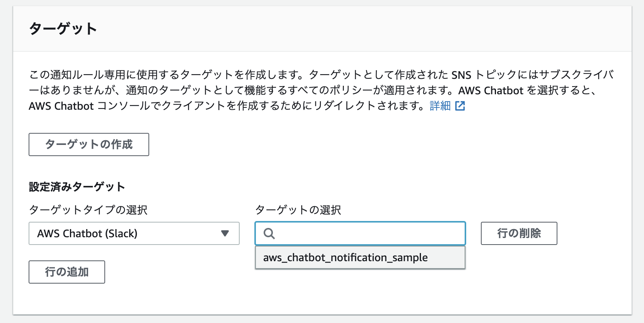Click the 設定済みターゲット heading
The width and height of the screenshot is (644, 323).
pos(77,186)
